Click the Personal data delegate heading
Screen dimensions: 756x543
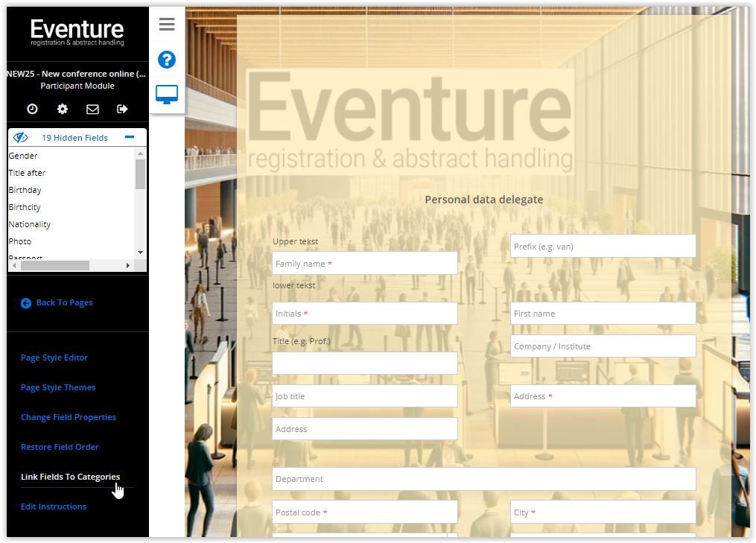[483, 200]
